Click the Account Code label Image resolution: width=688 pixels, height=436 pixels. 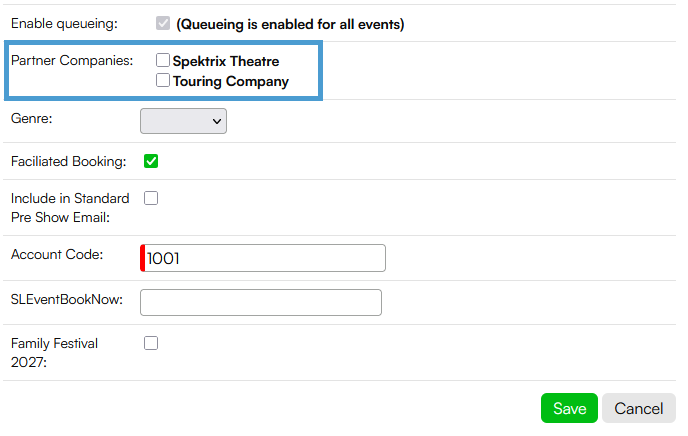[x=57, y=254]
